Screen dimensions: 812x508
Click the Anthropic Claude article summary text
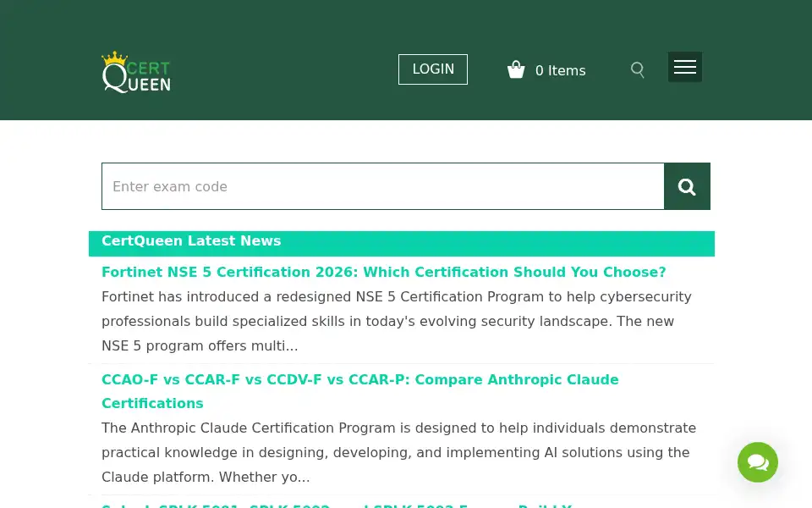coord(398,452)
